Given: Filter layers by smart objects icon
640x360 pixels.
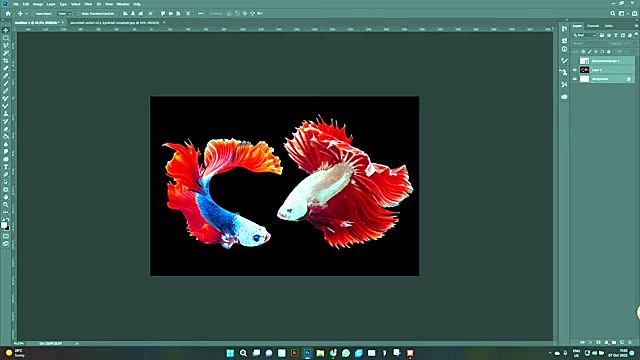Looking at the screenshot, I should pos(630,35).
